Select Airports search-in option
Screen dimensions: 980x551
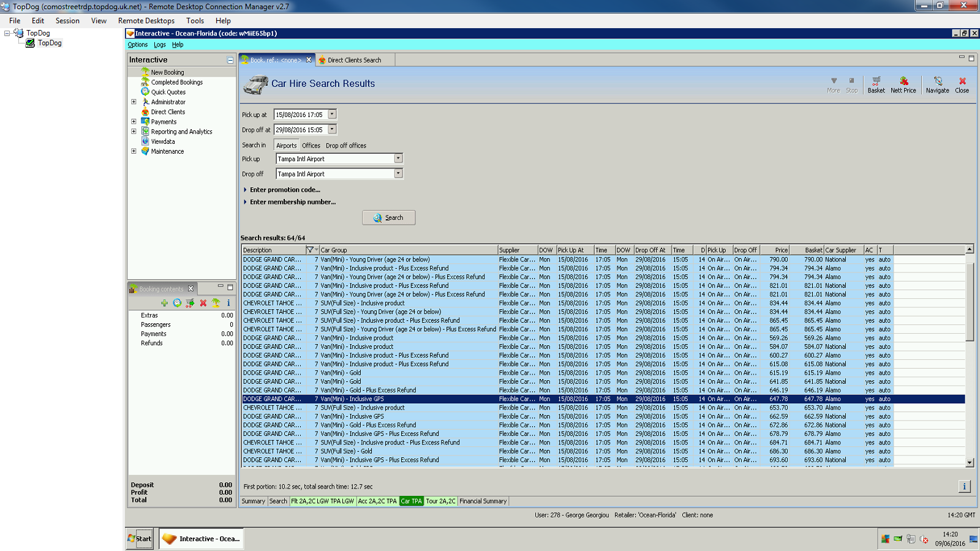286,146
